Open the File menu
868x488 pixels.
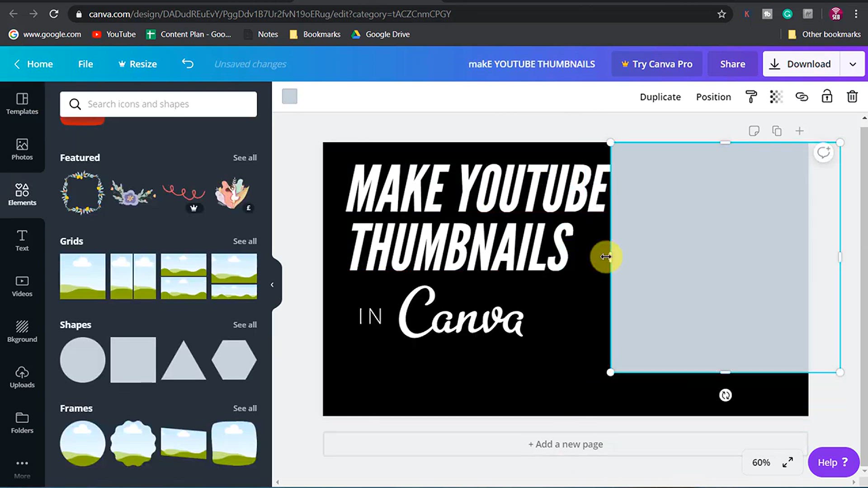(x=85, y=64)
